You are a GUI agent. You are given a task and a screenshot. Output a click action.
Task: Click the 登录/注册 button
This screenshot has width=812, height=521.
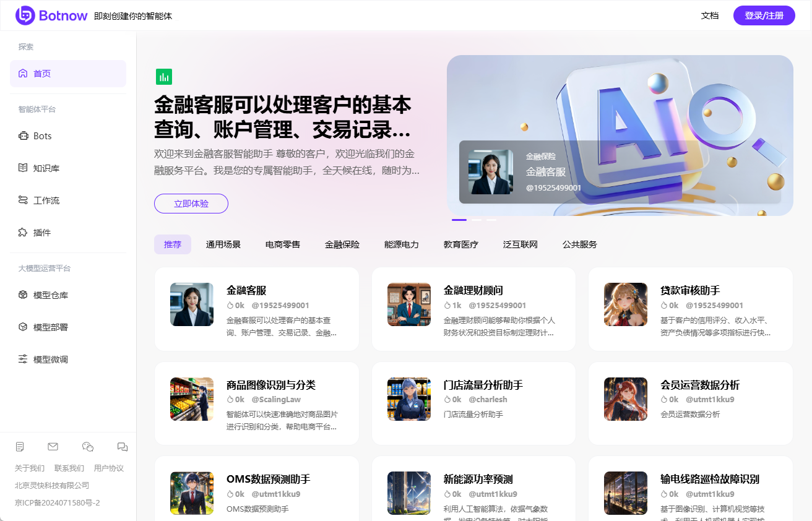point(764,15)
